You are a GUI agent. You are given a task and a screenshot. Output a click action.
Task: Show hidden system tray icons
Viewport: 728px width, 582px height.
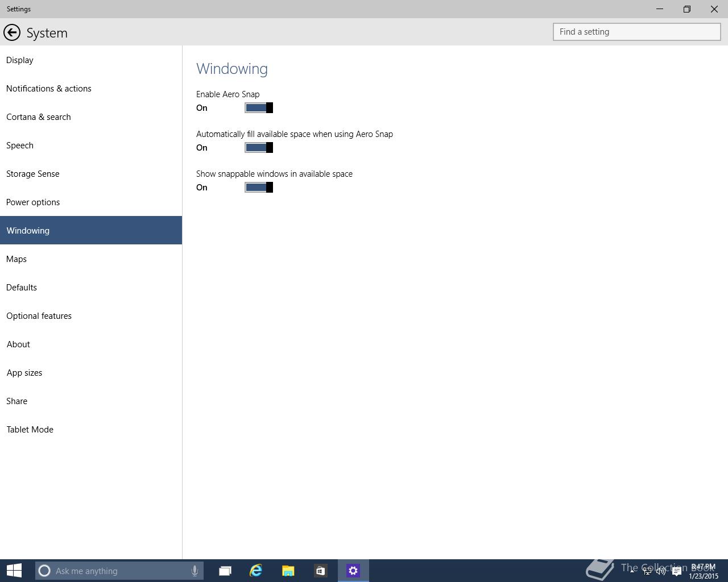[632, 571]
